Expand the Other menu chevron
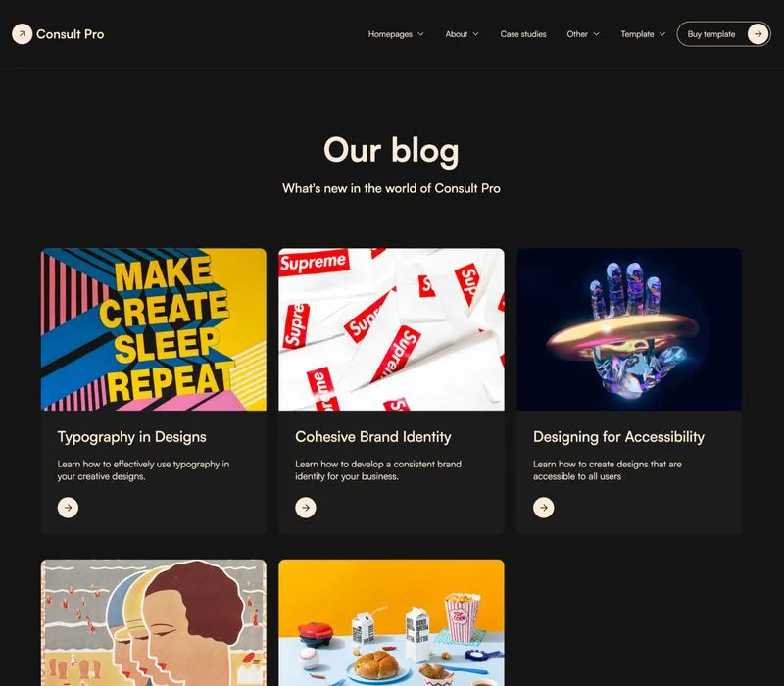The height and width of the screenshot is (686, 784). tap(597, 34)
